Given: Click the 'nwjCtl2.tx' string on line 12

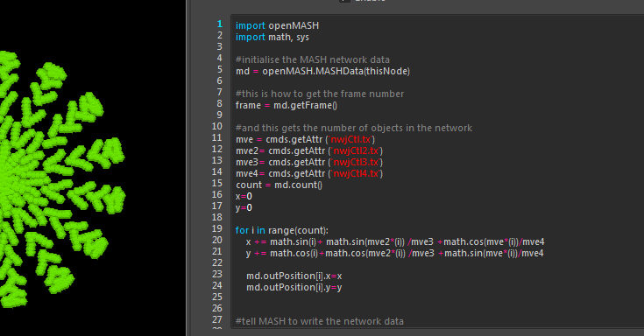Looking at the screenshot, I should click(356, 150).
